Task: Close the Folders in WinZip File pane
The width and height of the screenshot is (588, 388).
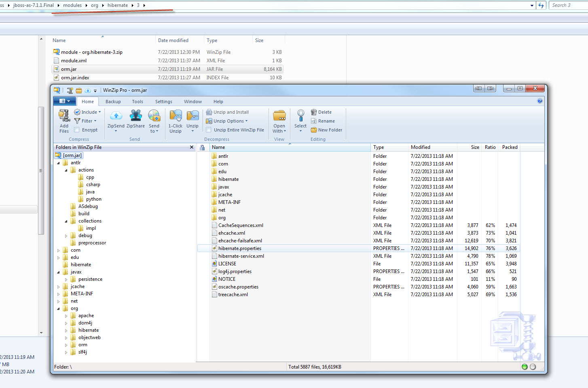Action: [x=192, y=147]
